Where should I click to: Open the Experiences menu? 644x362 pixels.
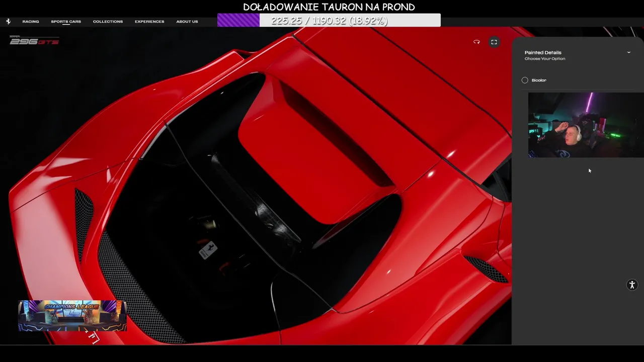click(149, 22)
